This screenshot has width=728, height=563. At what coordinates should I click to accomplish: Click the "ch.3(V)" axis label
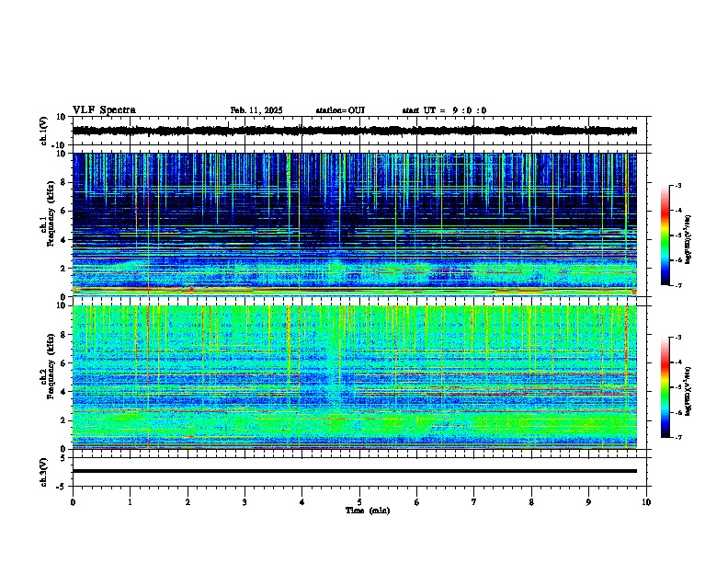[x=44, y=472]
